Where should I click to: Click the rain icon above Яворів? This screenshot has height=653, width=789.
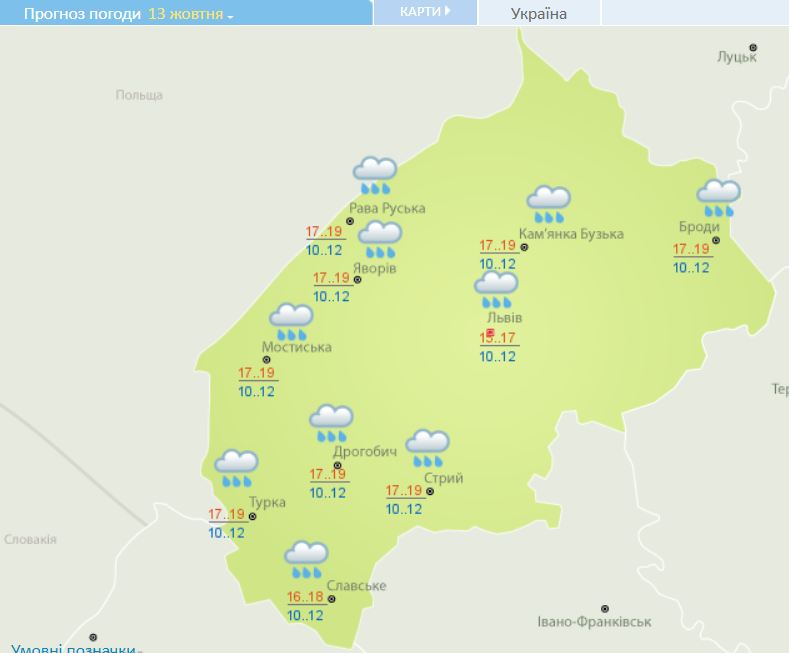coord(380,239)
